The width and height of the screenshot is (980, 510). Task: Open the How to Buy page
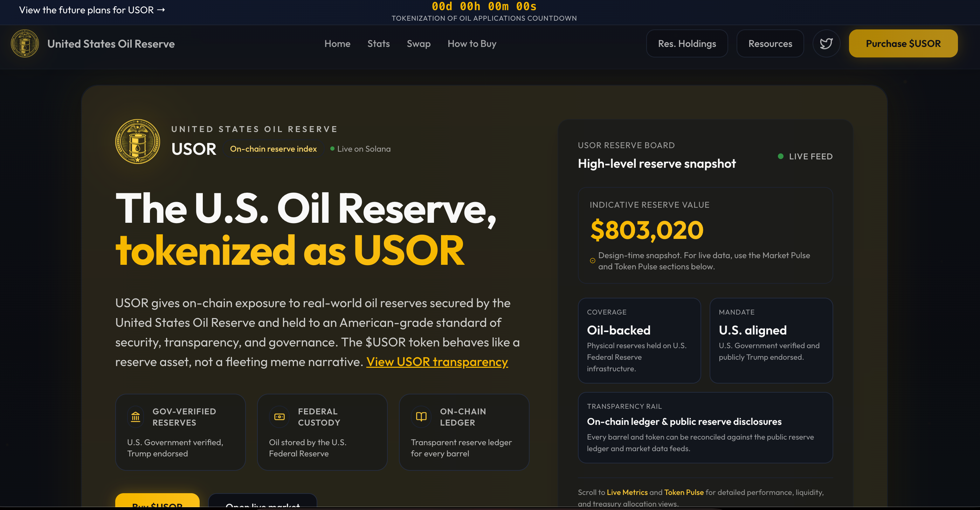472,44
